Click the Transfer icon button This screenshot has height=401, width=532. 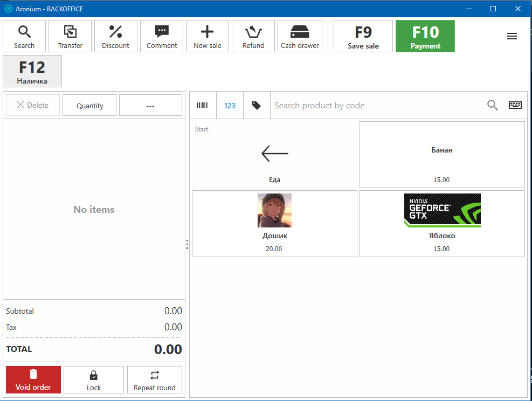tap(70, 36)
